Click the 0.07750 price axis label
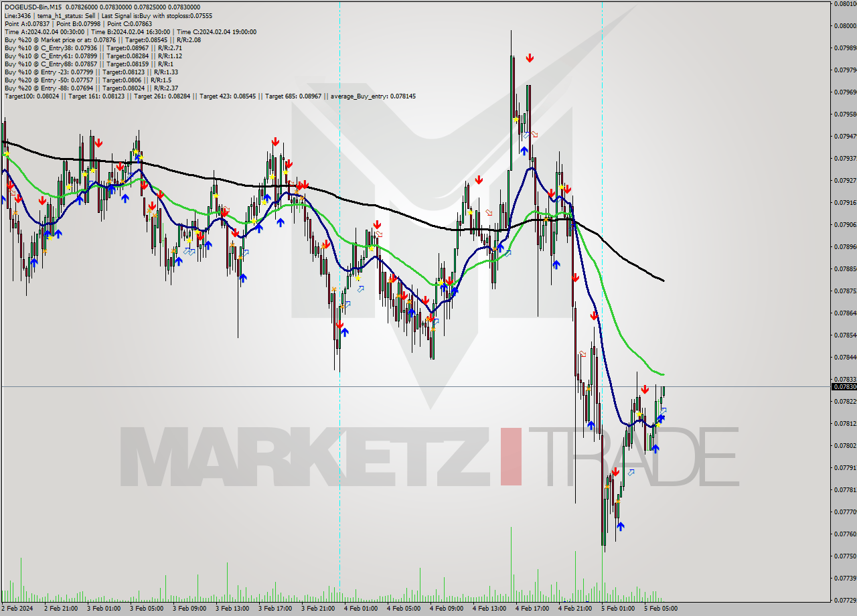The image size is (857, 616). tap(845, 556)
